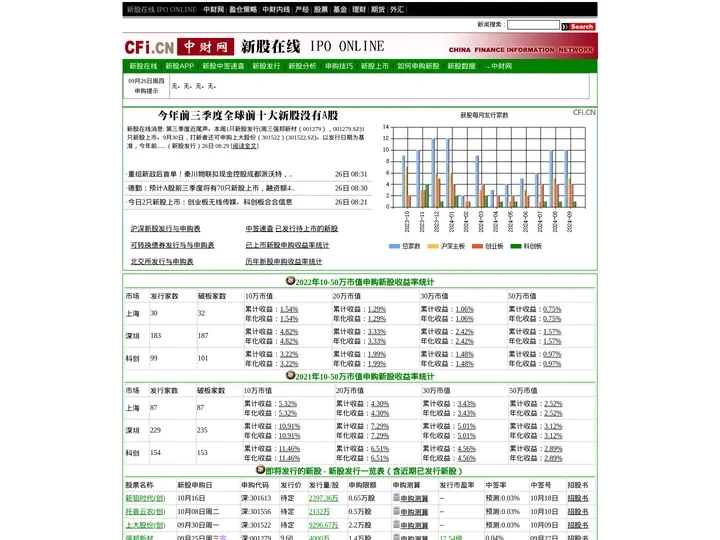Open 中签速查 link
The width and height of the screenshot is (720, 540).
tap(259, 229)
